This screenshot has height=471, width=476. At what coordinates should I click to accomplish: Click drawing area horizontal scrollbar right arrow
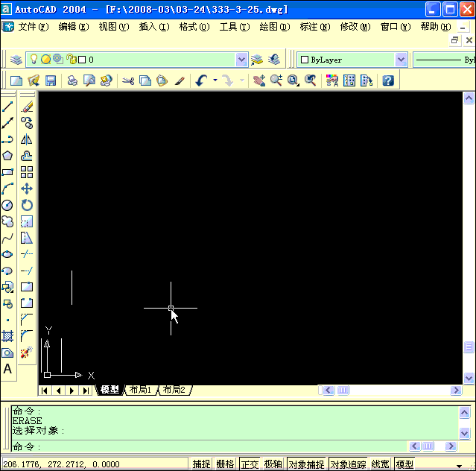point(456,390)
